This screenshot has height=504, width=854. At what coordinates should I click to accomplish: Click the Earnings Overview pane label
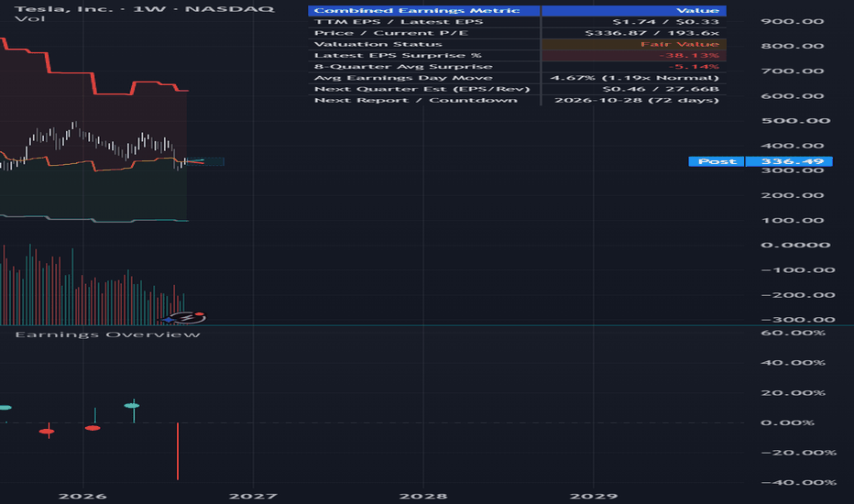107,334
